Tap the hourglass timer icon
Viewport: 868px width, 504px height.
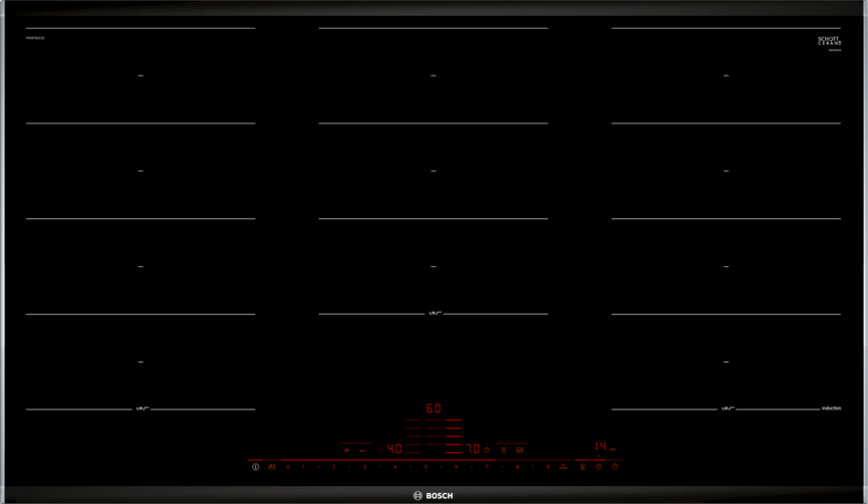(582, 467)
